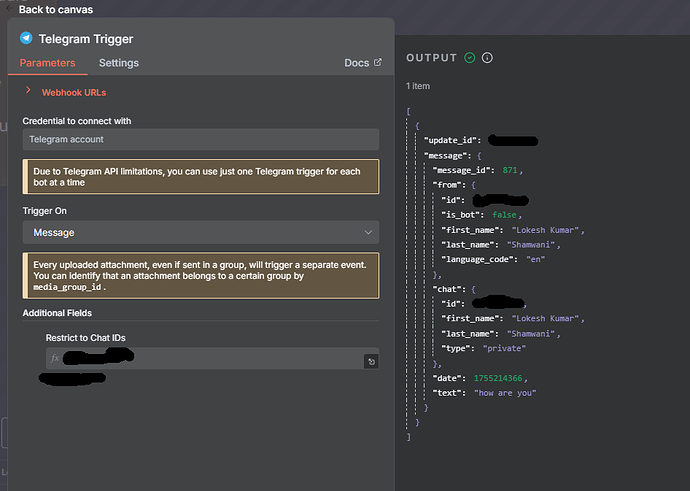Click the language_code value "en"
This screenshot has height=491, width=690.
pyautogui.click(x=536, y=259)
